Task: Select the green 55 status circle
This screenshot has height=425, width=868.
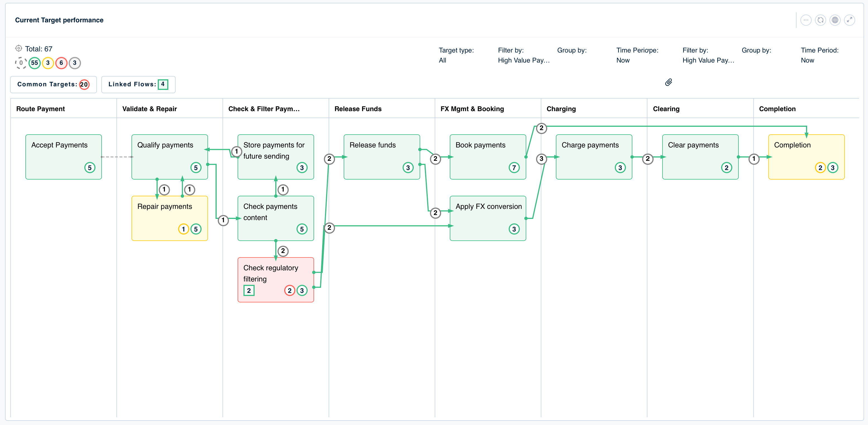Action: [34, 63]
